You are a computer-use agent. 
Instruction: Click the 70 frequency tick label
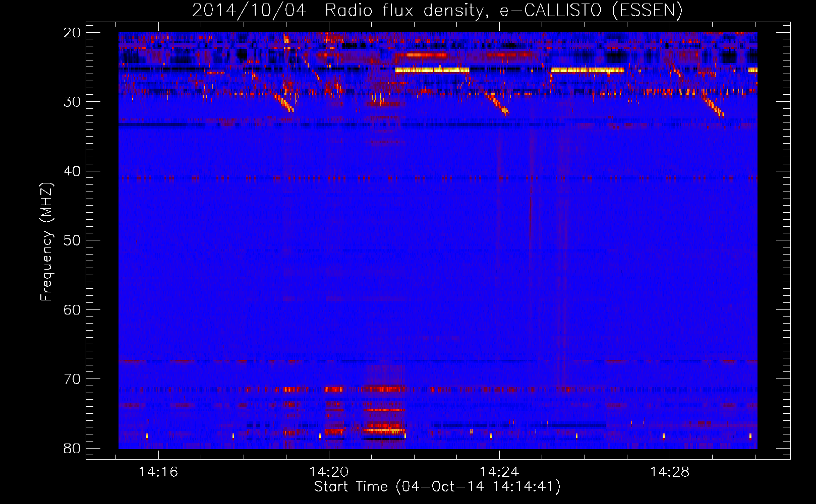pos(72,379)
